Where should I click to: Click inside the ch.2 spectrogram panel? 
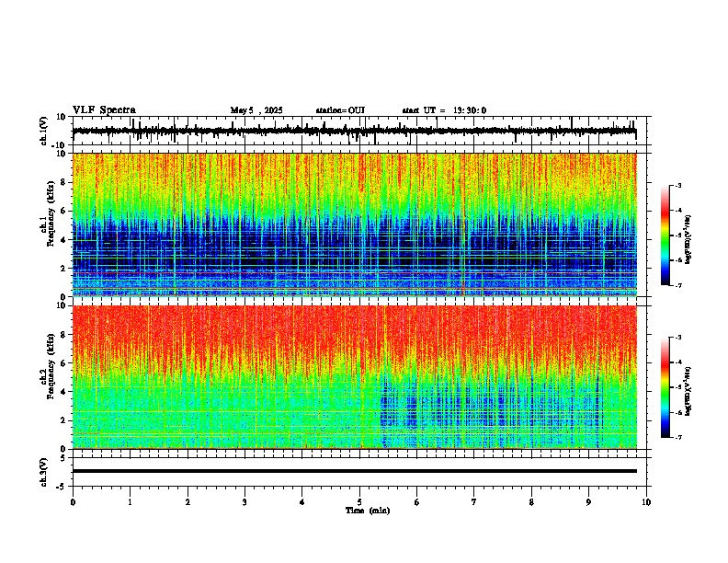[x=355, y=377]
